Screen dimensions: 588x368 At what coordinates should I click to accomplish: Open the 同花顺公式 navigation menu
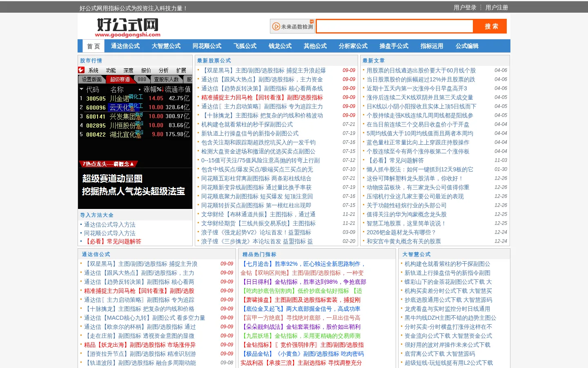(207, 46)
